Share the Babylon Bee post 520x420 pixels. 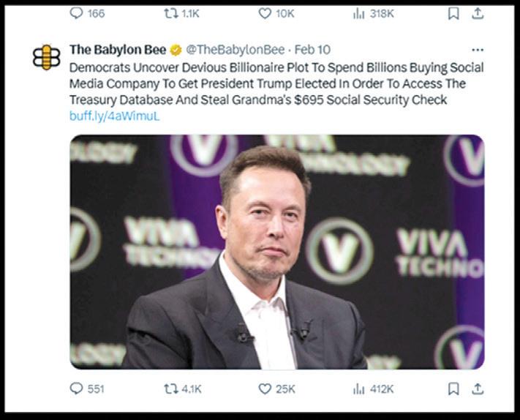(x=478, y=389)
